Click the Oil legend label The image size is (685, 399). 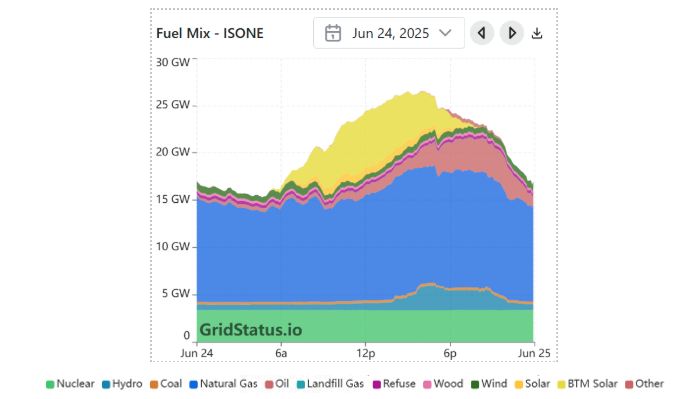[282, 384]
